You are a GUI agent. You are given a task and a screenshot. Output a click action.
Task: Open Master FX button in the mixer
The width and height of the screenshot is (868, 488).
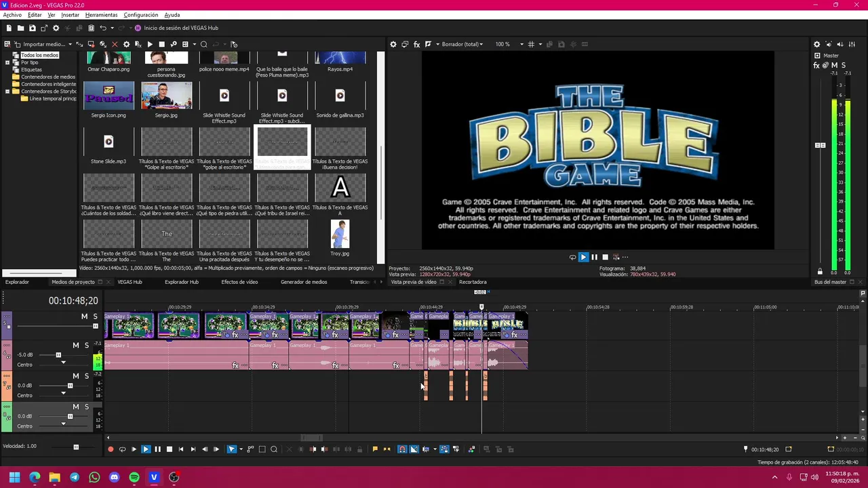(x=816, y=65)
